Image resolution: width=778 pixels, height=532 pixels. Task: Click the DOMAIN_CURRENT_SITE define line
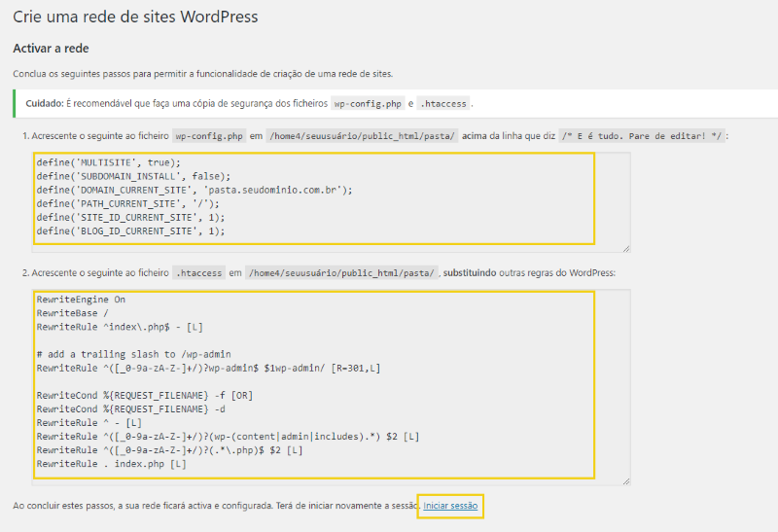point(194,190)
